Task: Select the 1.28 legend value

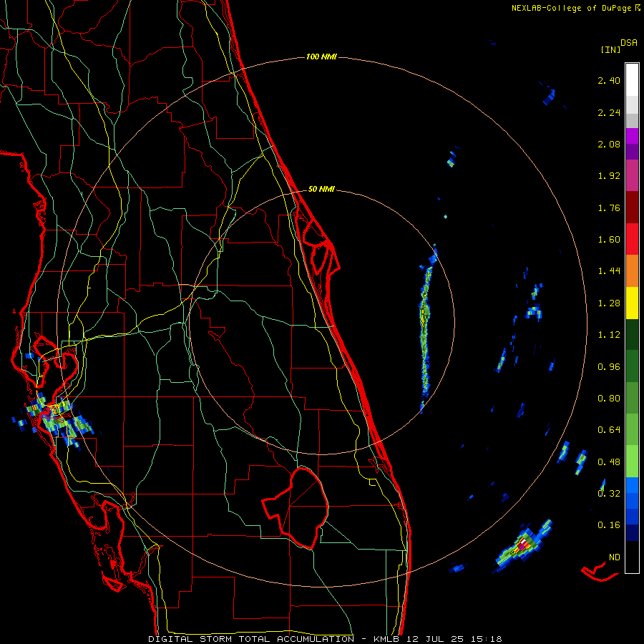Action: click(609, 303)
